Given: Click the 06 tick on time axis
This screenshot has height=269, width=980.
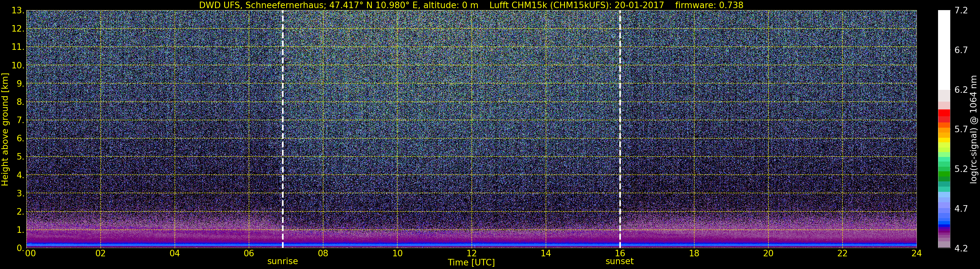Looking at the screenshot, I should (249, 253).
